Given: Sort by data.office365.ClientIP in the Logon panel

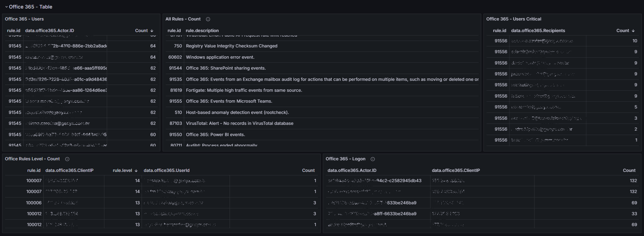Looking at the screenshot, I should [x=456, y=171].
